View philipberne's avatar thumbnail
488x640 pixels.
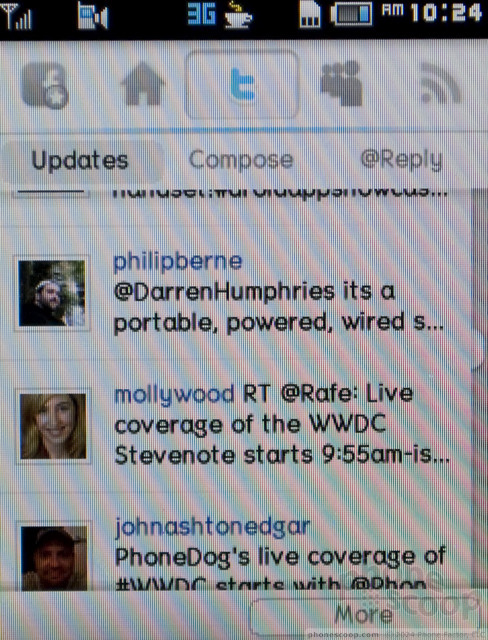click(52, 293)
